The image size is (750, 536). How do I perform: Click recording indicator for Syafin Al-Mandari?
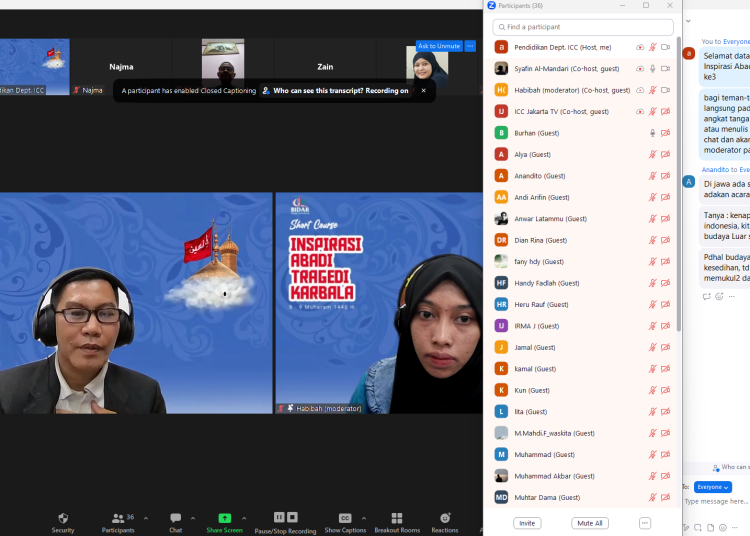tap(640, 69)
